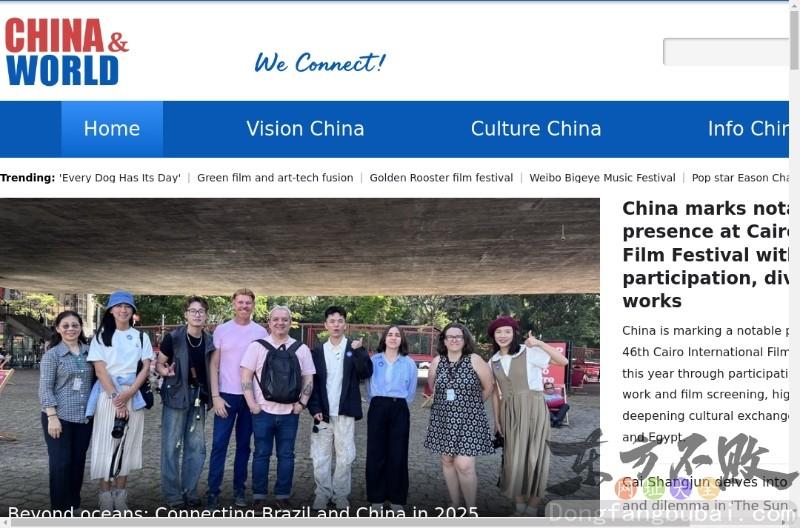This screenshot has width=800, height=528.
Task: Open the Vision China menu item
Action: click(x=305, y=129)
